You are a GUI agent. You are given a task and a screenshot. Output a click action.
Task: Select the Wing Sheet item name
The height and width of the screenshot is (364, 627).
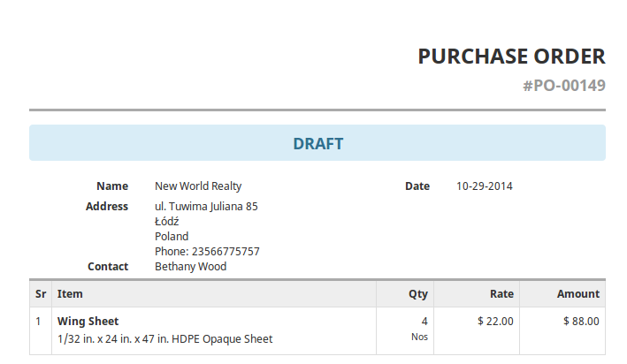coord(88,322)
